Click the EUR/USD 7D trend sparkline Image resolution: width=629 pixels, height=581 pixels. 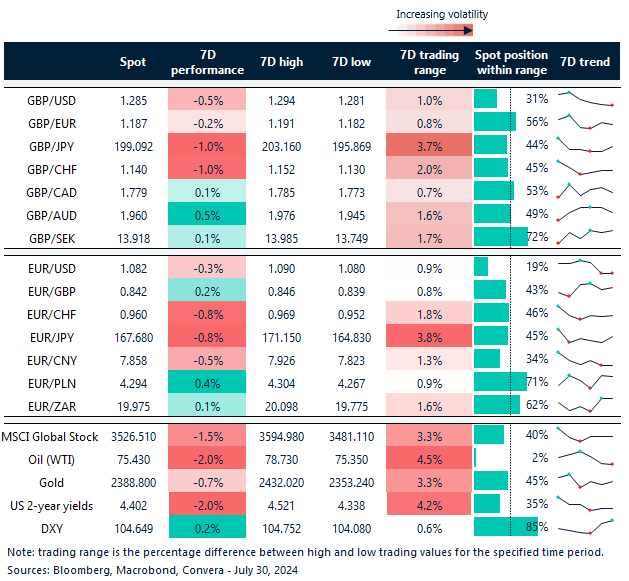coord(585,268)
